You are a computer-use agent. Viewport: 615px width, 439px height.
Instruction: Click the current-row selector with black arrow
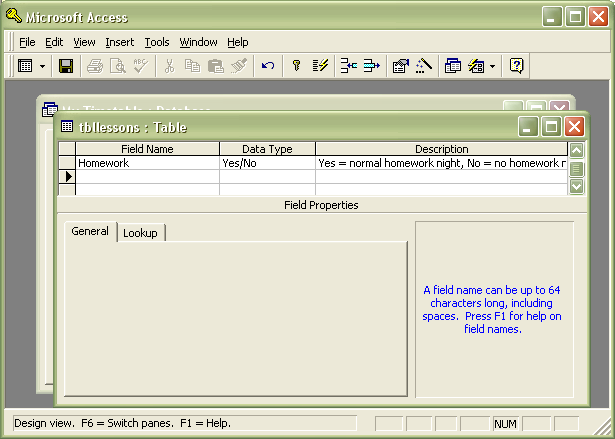pos(67,177)
